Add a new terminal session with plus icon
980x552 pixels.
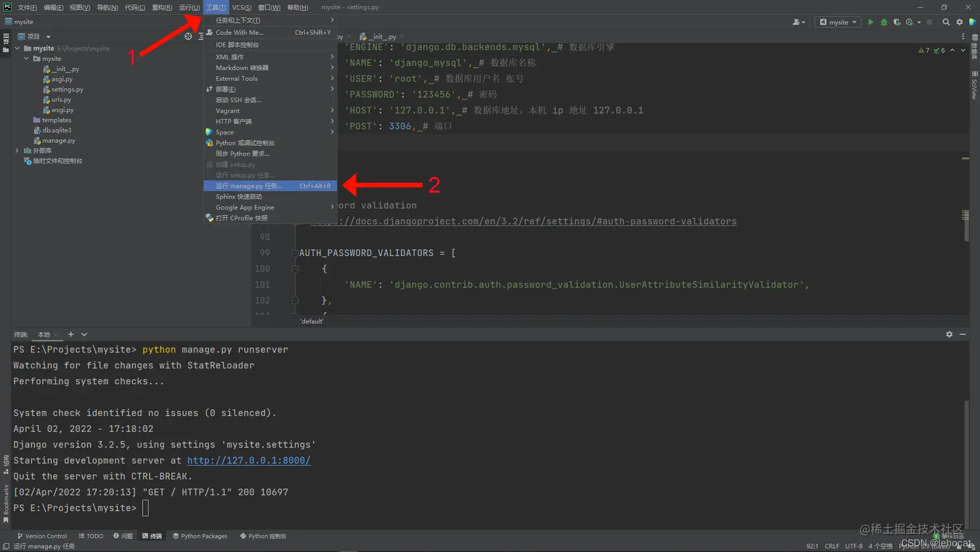coord(71,334)
